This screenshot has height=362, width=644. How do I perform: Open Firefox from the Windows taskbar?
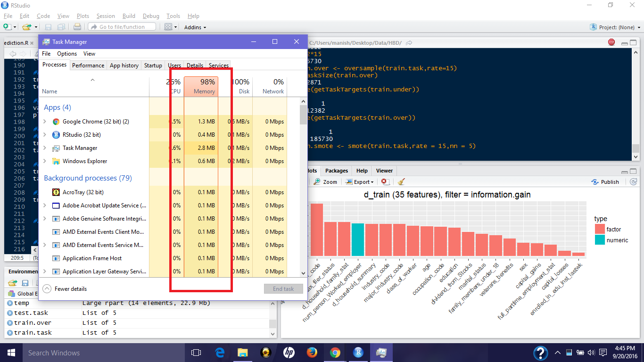pos(312,353)
